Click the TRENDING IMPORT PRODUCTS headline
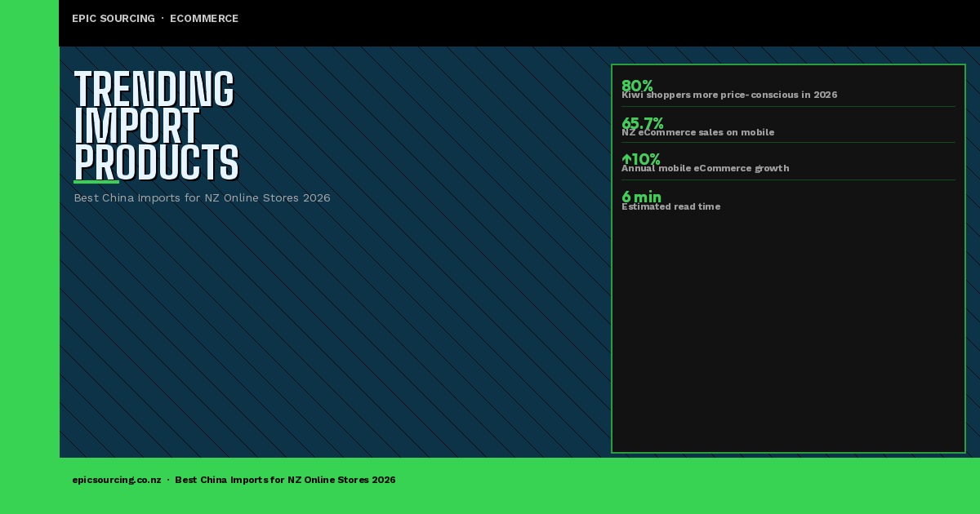The width and height of the screenshot is (980, 514). click(x=156, y=126)
